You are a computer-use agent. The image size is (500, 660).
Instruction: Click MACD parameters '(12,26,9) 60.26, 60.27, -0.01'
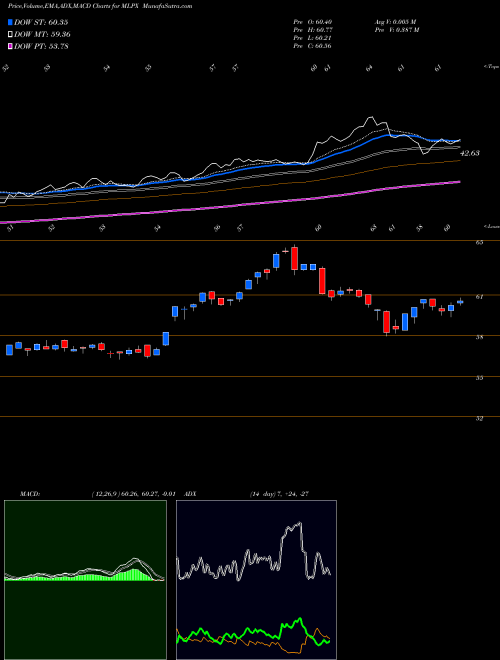pos(135,494)
